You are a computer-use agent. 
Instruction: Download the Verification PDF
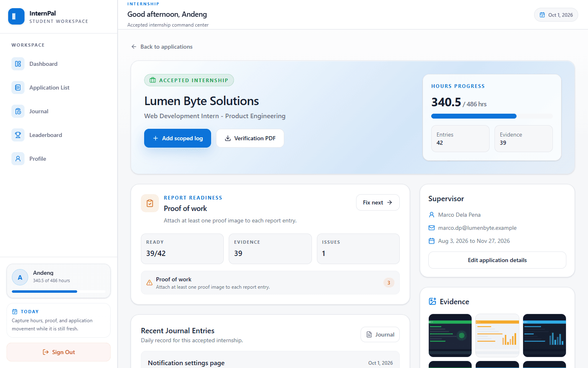coord(250,138)
